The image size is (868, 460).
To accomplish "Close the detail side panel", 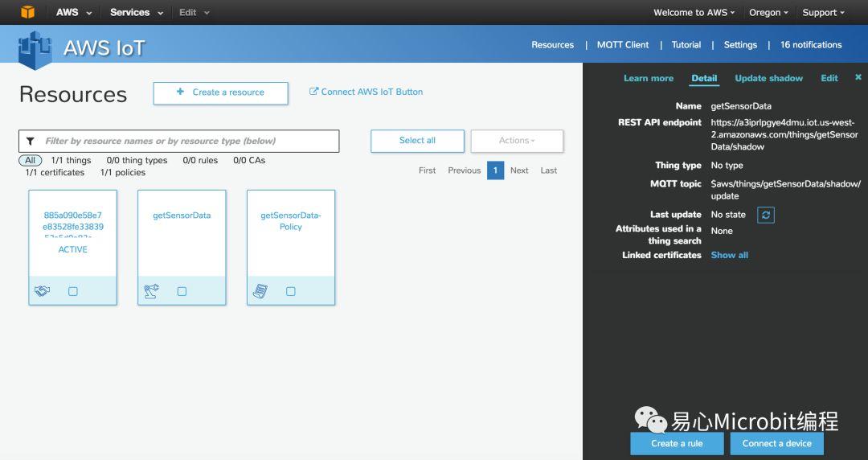I will point(858,77).
